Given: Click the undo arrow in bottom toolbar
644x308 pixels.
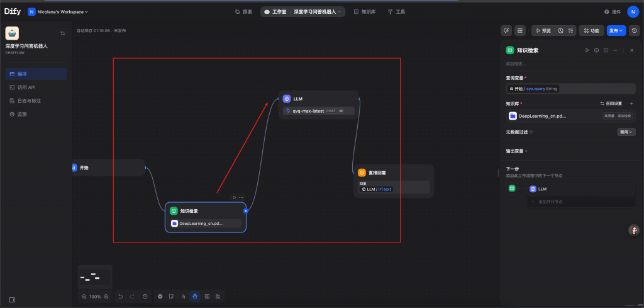Looking at the screenshot, I should pyautogui.click(x=120, y=296).
